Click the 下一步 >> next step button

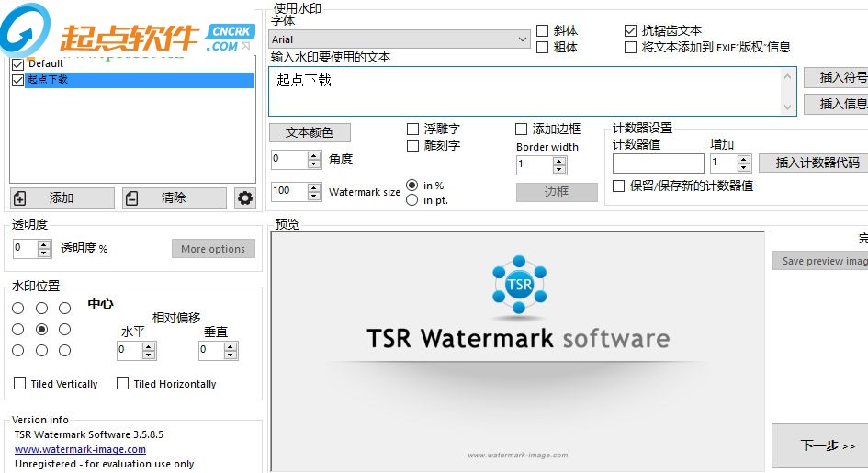pos(820,445)
